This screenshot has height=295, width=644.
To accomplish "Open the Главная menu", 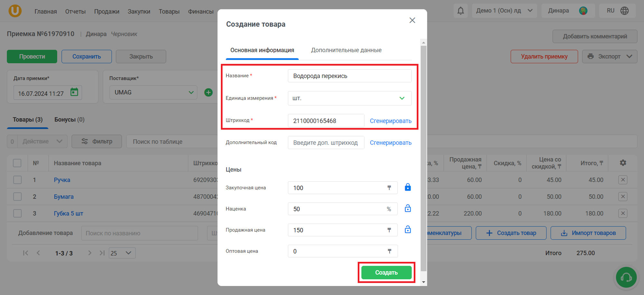I will coord(46,12).
